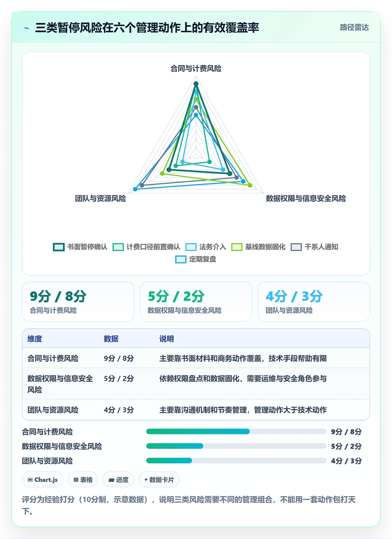
Task: Toggle the 法务介入 legend series
Action: (206, 247)
